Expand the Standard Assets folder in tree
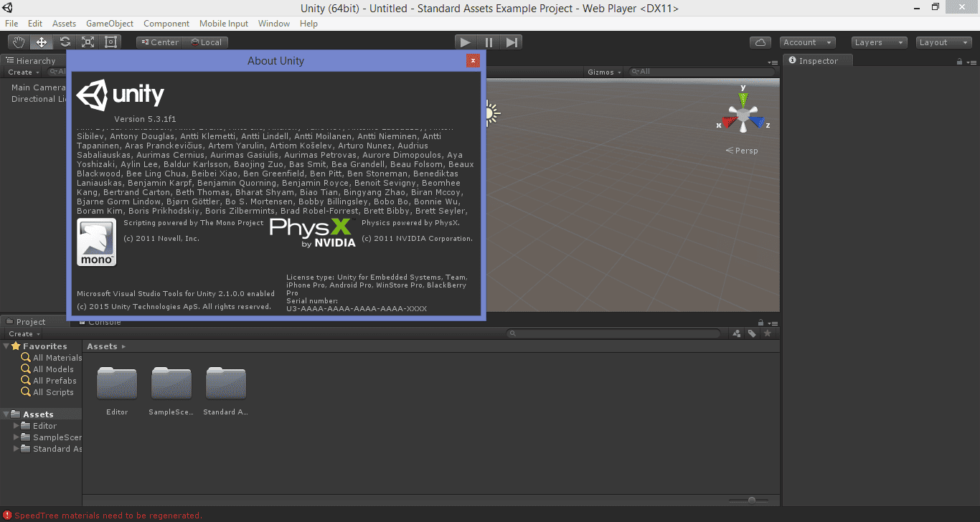This screenshot has height=522, width=980. click(17, 449)
